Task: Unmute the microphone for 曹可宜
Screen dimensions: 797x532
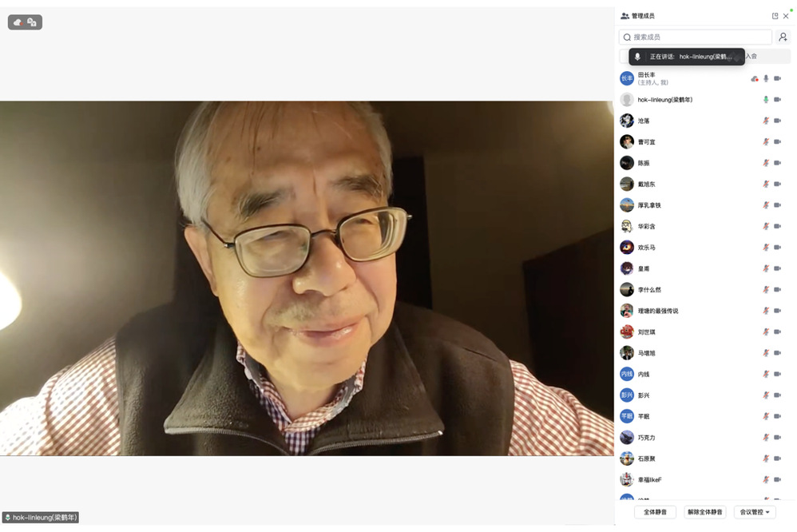Action: click(766, 142)
